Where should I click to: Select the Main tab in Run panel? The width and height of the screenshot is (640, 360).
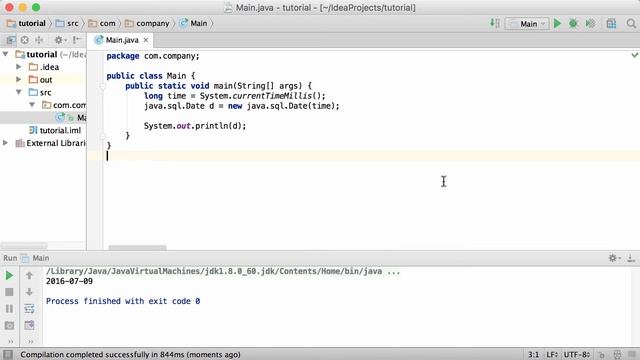click(x=36, y=258)
